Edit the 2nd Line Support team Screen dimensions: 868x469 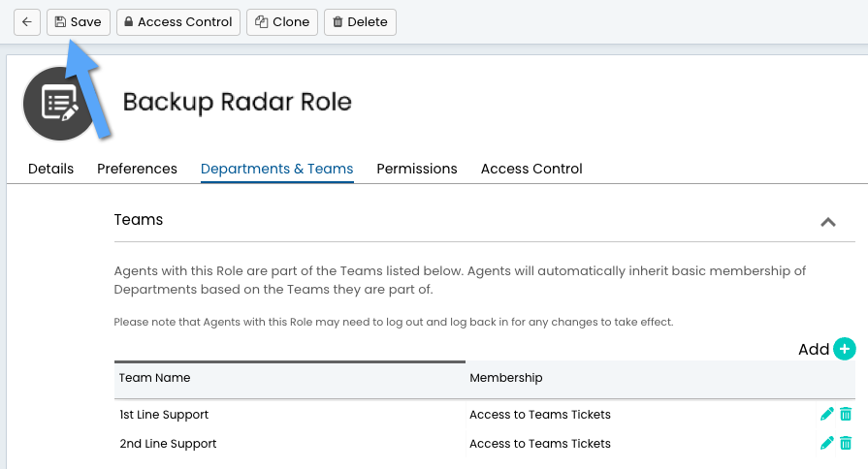tap(827, 443)
